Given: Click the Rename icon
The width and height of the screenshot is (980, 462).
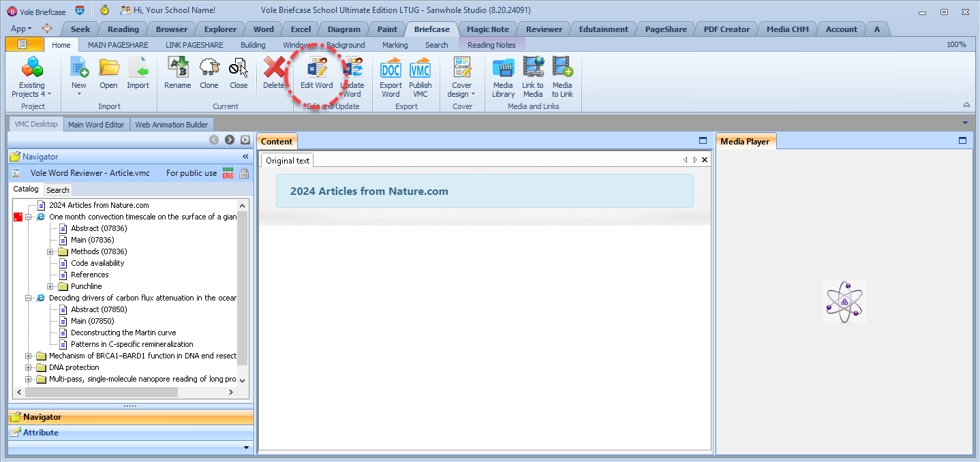Looking at the screenshot, I should [178, 69].
